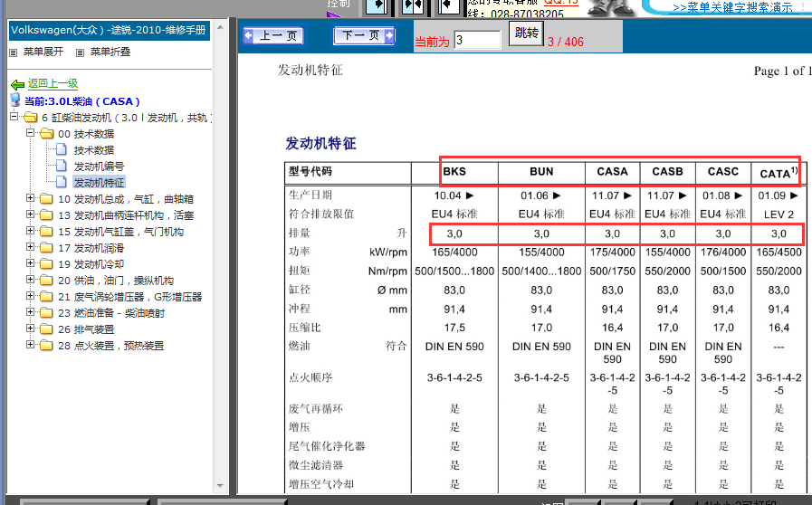Click the BKS column header

pyautogui.click(x=454, y=171)
